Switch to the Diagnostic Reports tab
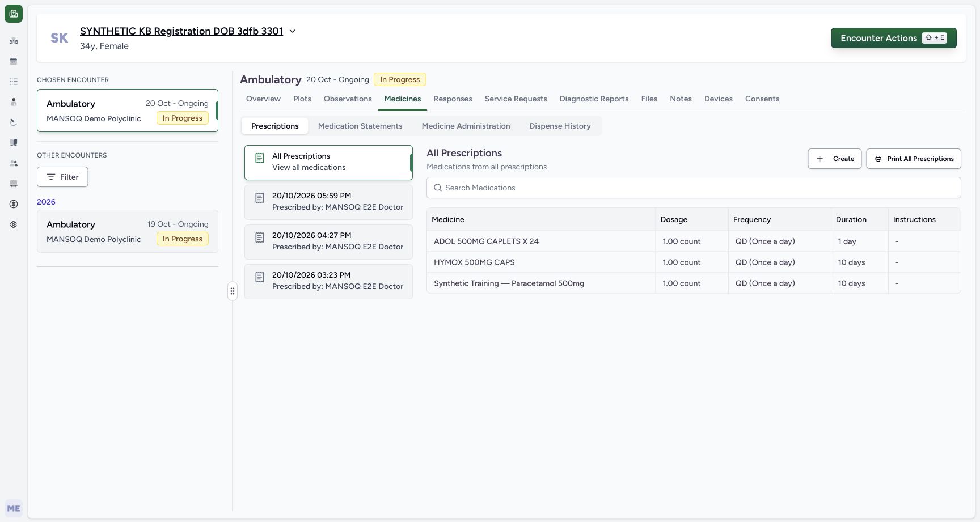 click(x=594, y=99)
